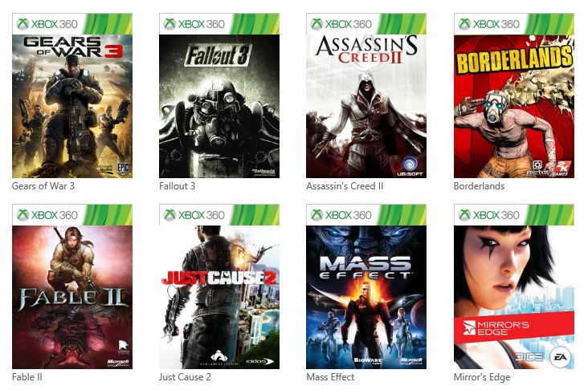Click Xbox 360 logo above Borderlands cover
The width and height of the screenshot is (588, 390).
click(x=489, y=24)
